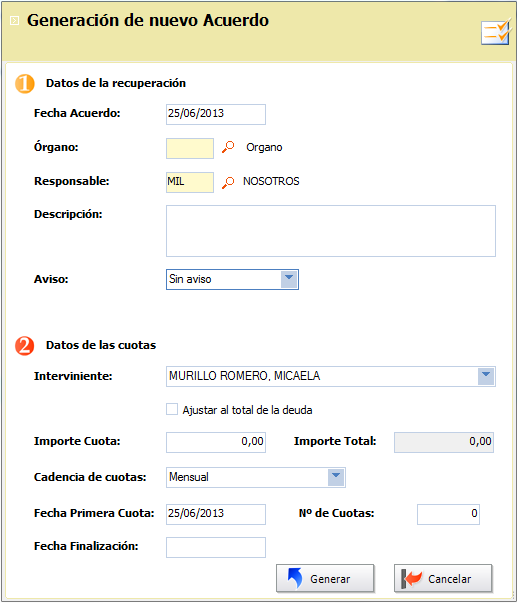Open the Cadencia de cuotas dropdown
This screenshot has height=603, width=517.
click(336, 477)
